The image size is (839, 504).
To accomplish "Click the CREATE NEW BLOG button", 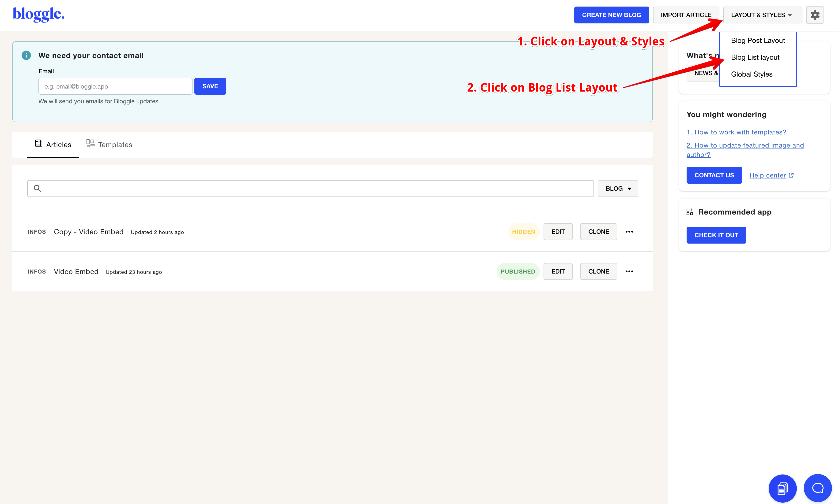I will point(611,15).
